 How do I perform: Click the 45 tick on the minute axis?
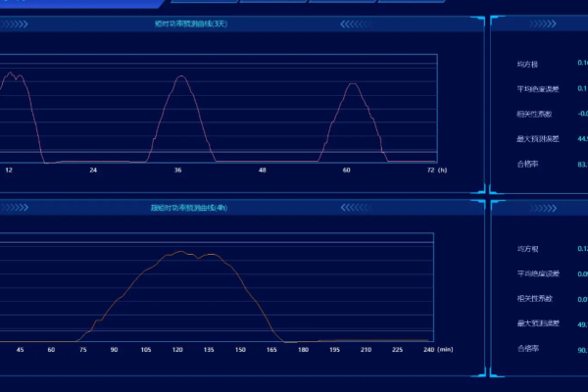click(x=20, y=350)
